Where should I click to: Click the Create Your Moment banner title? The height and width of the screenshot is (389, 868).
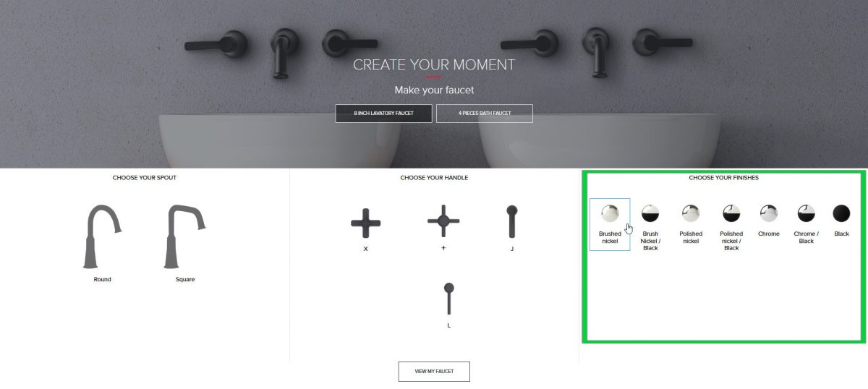click(x=434, y=64)
